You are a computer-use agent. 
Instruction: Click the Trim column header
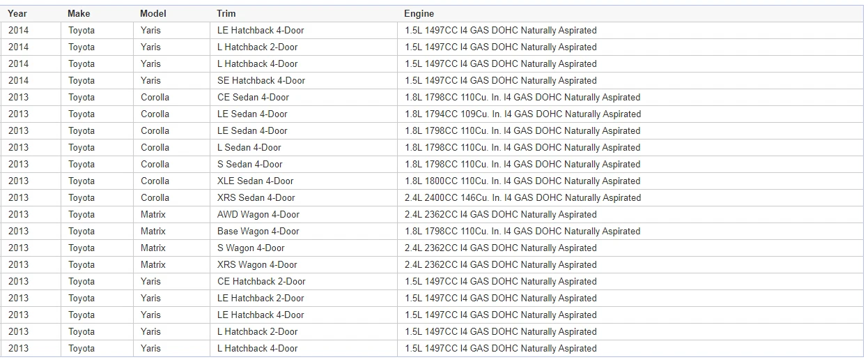226,13
